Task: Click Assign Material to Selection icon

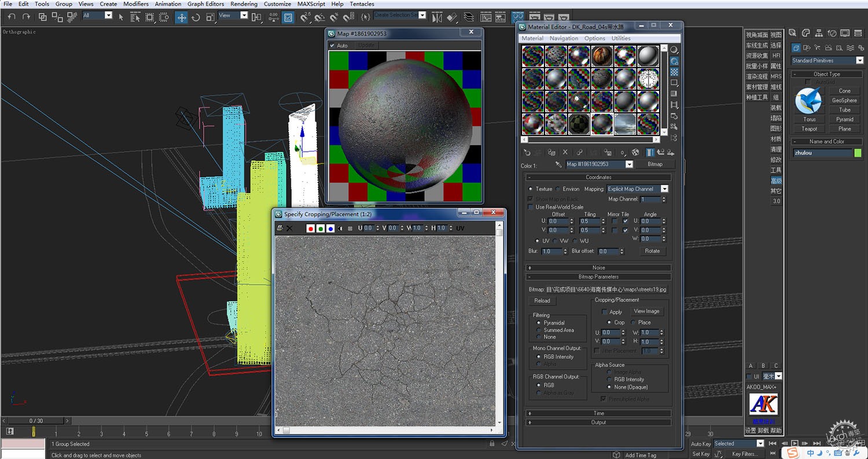Action: (x=551, y=153)
